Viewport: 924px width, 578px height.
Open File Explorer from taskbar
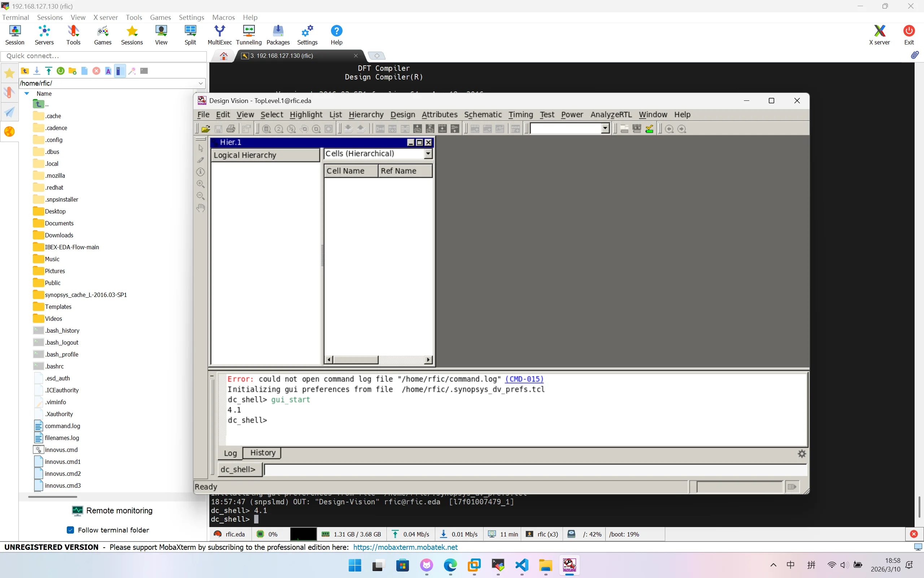(545, 565)
